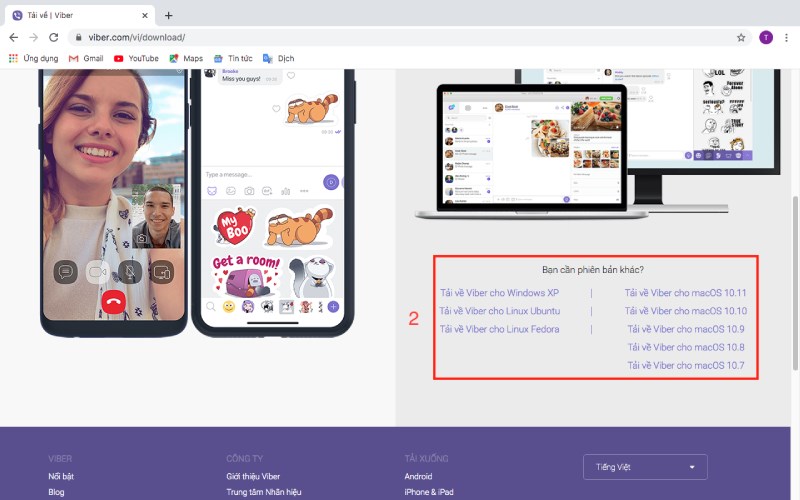
Task: Open the Nổi bật footer link
Action: click(61, 476)
